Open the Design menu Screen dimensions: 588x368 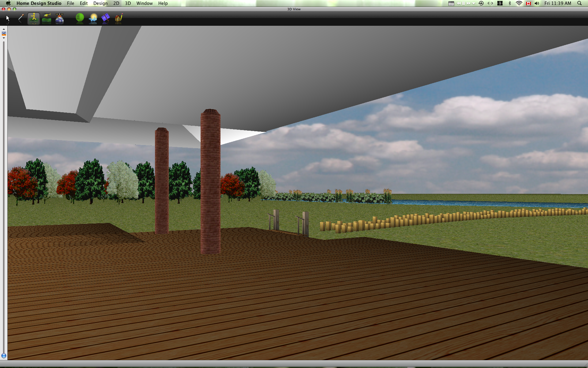[100, 3]
